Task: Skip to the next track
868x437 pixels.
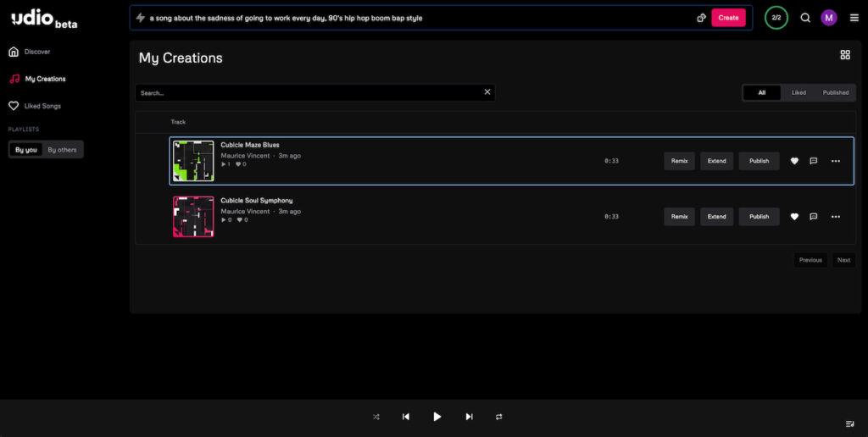Action: click(x=469, y=417)
